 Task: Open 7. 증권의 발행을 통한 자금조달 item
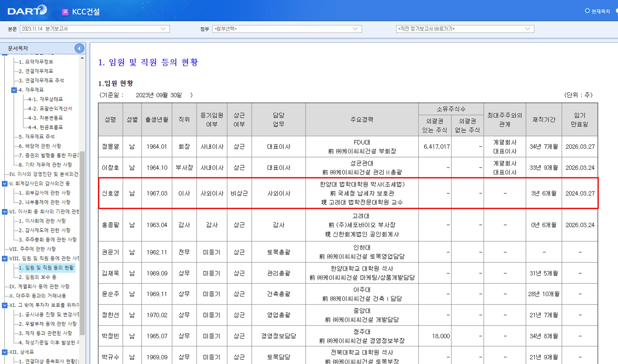[49, 155]
